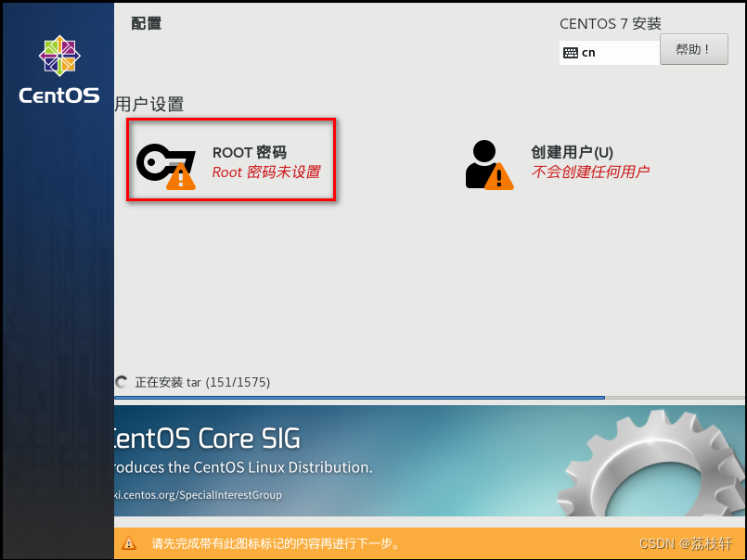Click the 配置 title heading
Screen dimensions: 747x560
(x=147, y=23)
